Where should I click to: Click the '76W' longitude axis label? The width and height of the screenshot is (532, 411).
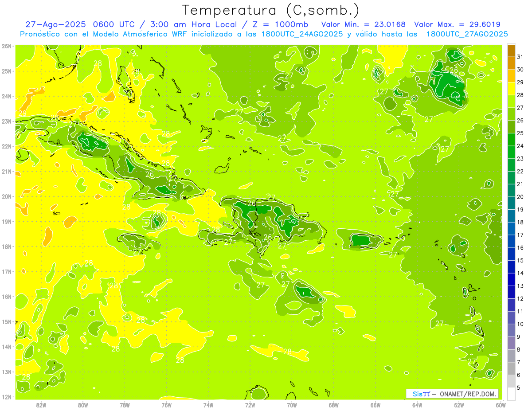pyautogui.click(x=166, y=405)
